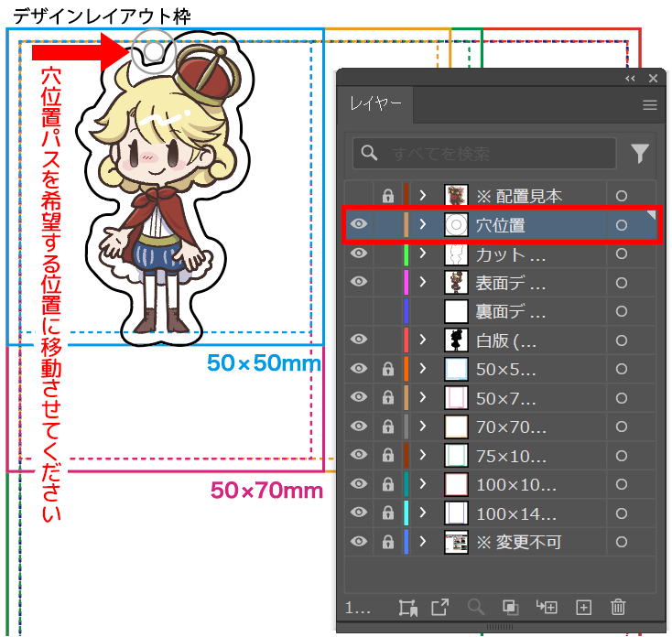Unlock the 50×7… layer via its lock icon
Image resolution: width=672 pixels, height=637 pixels.
pyautogui.click(x=387, y=397)
